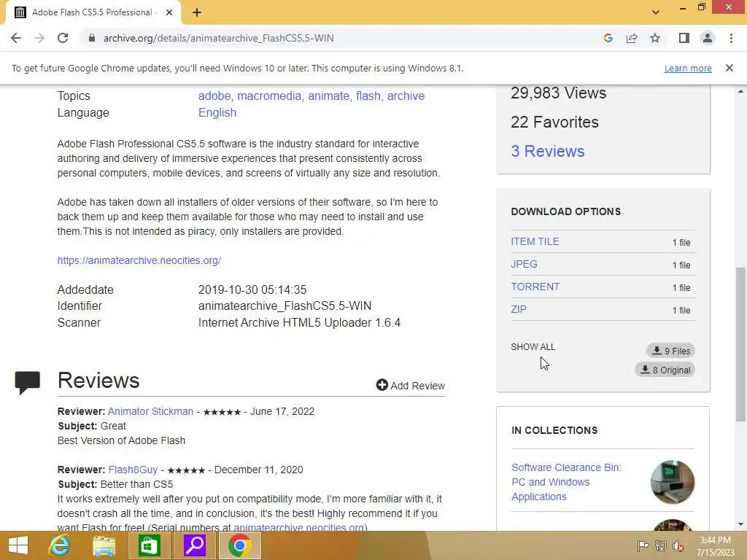The height and width of the screenshot is (560, 747).
Task: Jump to the 3 Reviews link
Action: tap(547, 151)
